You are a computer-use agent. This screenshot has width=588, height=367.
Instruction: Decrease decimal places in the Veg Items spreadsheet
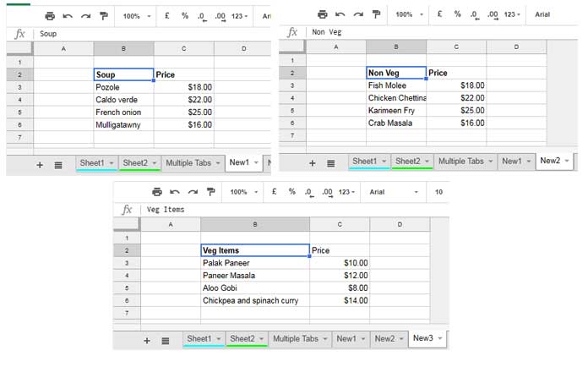point(309,192)
